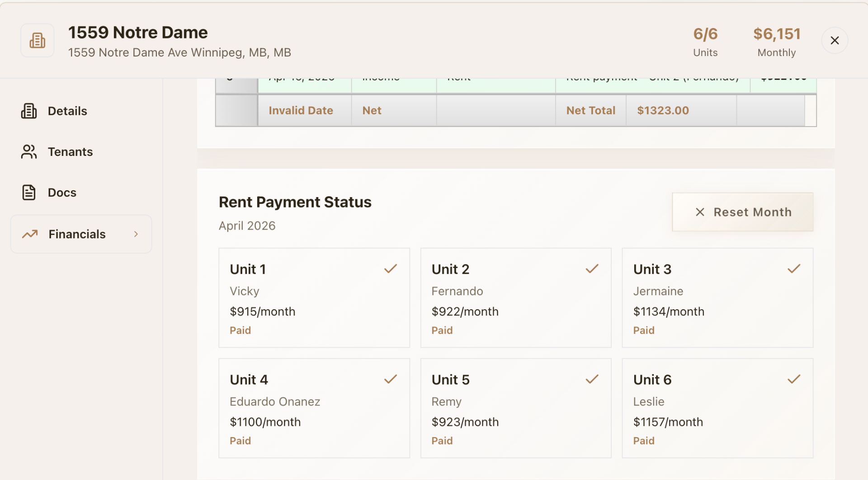This screenshot has width=868, height=480.
Task: Select the Unit 2 heading
Action: (450, 269)
